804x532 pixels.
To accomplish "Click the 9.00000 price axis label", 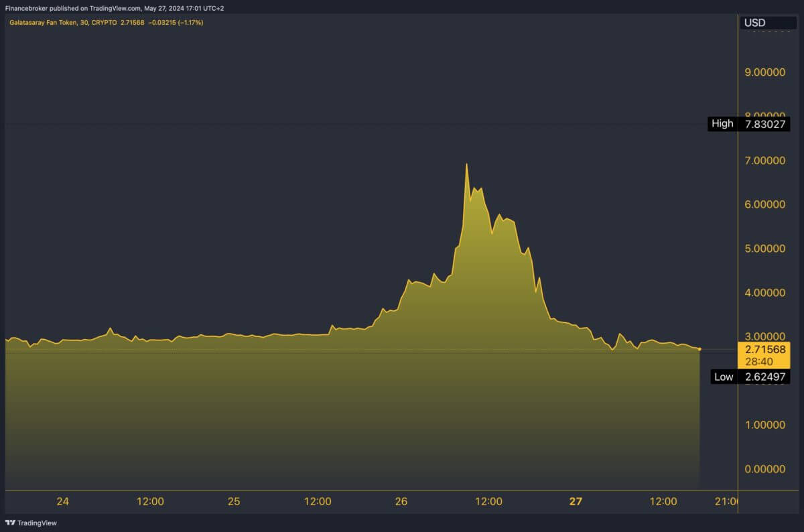I will tap(764, 72).
